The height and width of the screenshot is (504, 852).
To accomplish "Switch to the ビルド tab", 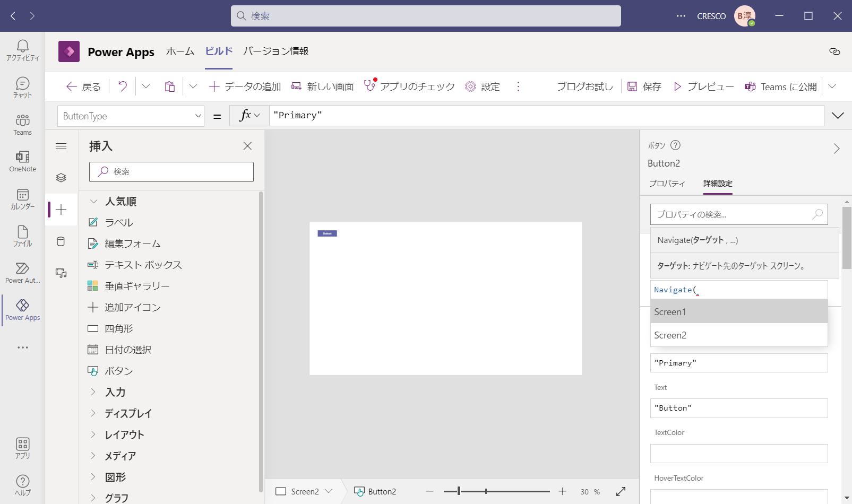I will point(219,51).
